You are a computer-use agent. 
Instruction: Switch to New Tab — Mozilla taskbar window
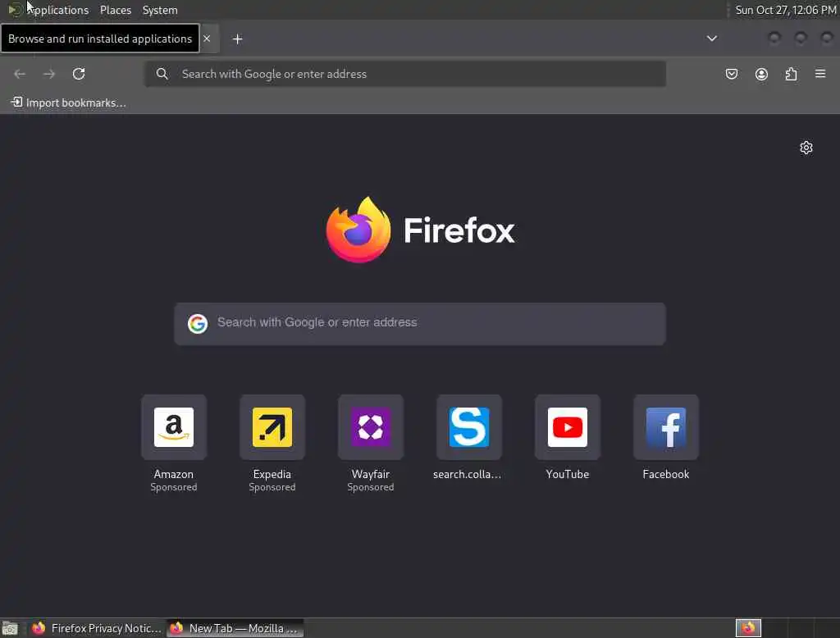click(x=235, y=628)
